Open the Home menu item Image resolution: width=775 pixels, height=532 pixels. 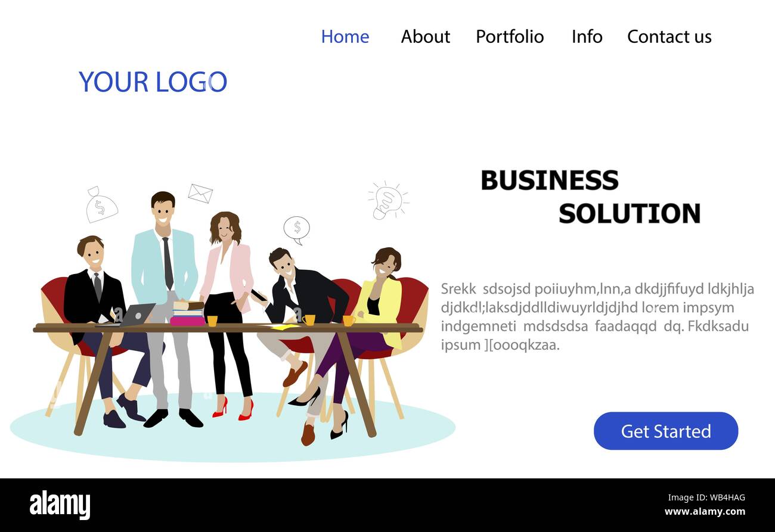tap(345, 36)
